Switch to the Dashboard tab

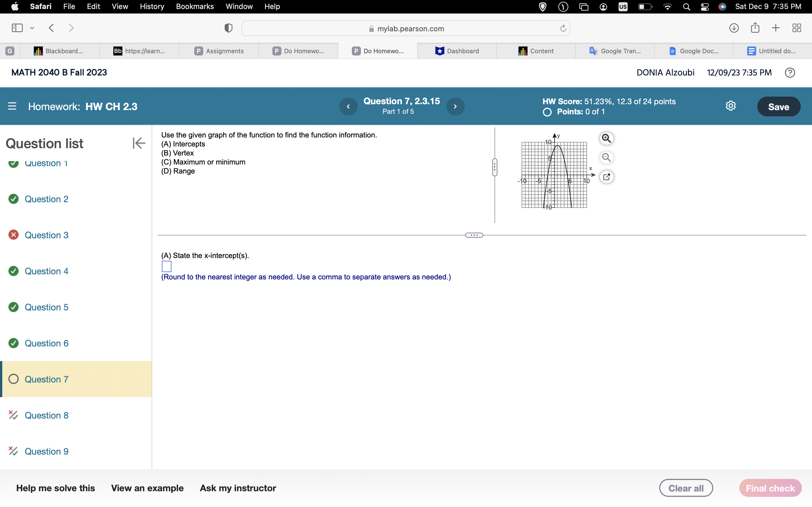(457, 51)
